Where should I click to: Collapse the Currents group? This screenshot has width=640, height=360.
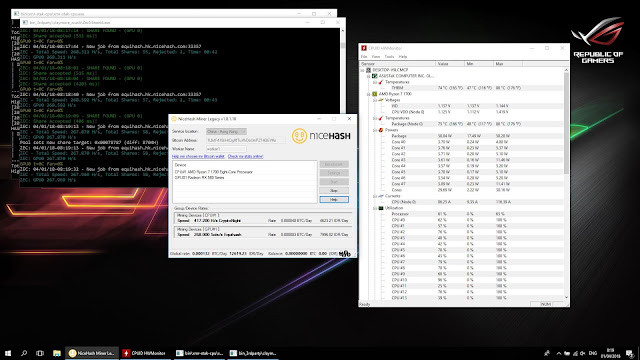[375, 196]
